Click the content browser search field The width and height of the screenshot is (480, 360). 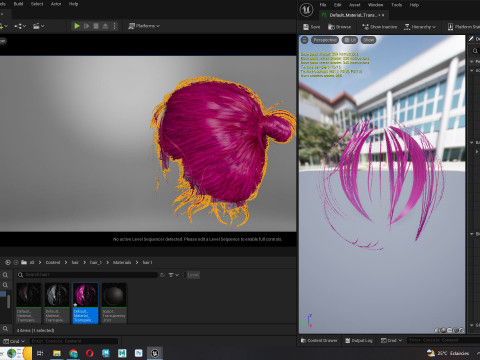pos(87,275)
